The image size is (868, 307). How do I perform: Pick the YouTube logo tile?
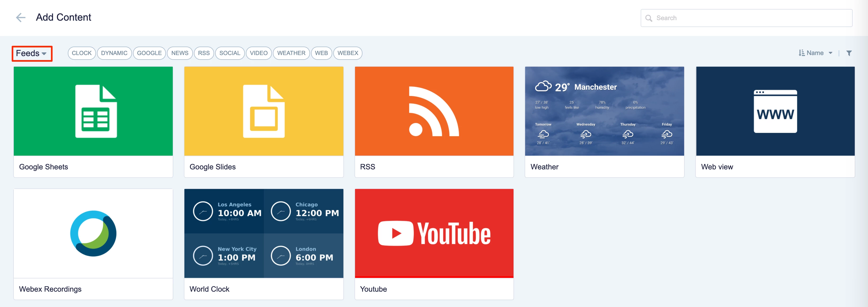(434, 233)
